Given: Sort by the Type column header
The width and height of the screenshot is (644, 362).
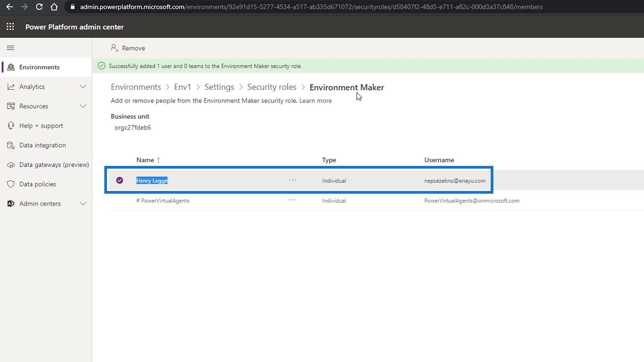Looking at the screenshot, I should coord(329,160).
